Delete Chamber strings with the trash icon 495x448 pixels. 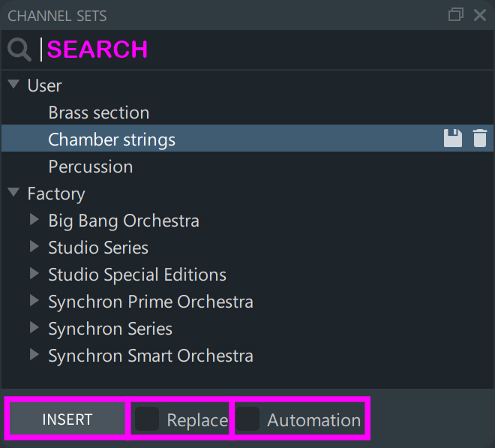(x=479, y=138)
